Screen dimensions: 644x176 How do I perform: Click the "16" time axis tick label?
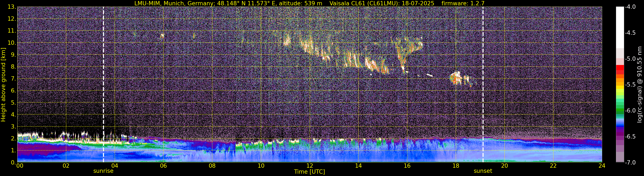[407, 166]
